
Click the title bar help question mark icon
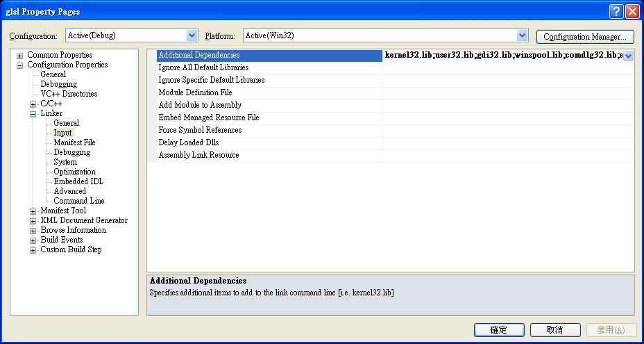click(616, 11)
